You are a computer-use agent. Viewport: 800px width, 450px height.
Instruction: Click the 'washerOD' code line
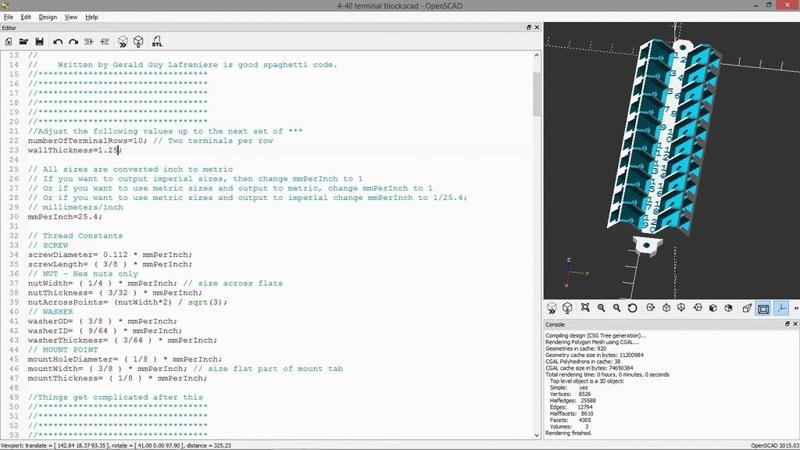pyautogui.click(x=102, y=321)
